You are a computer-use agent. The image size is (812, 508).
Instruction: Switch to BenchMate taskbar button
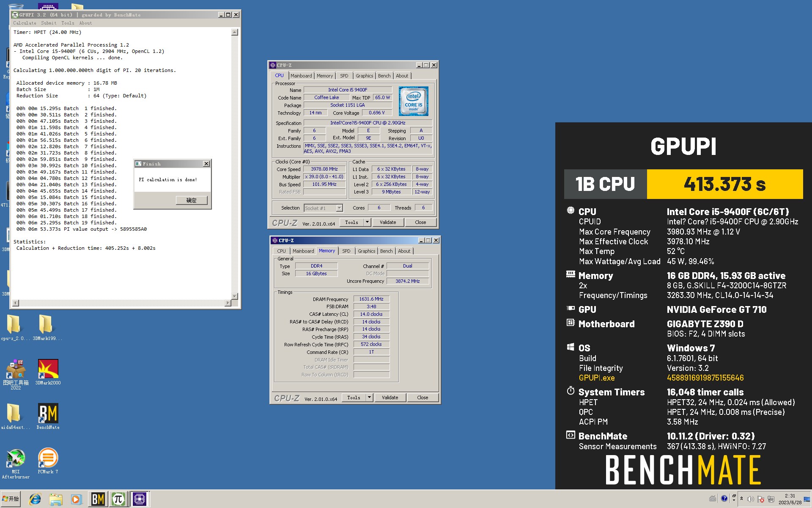click(x=98, y=500)
